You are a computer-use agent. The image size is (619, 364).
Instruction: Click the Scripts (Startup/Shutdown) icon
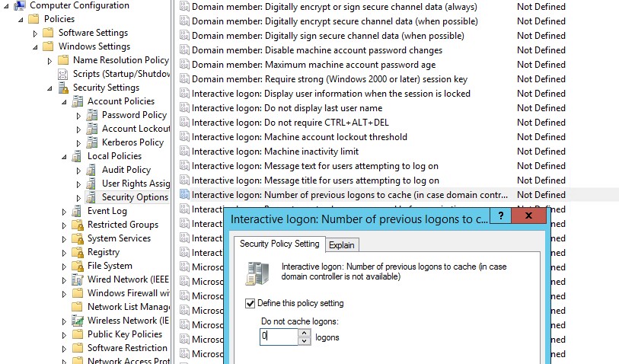point(64,74)
